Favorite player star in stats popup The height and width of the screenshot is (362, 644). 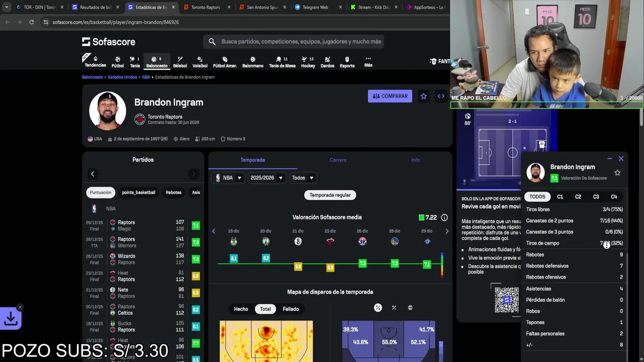617,172
